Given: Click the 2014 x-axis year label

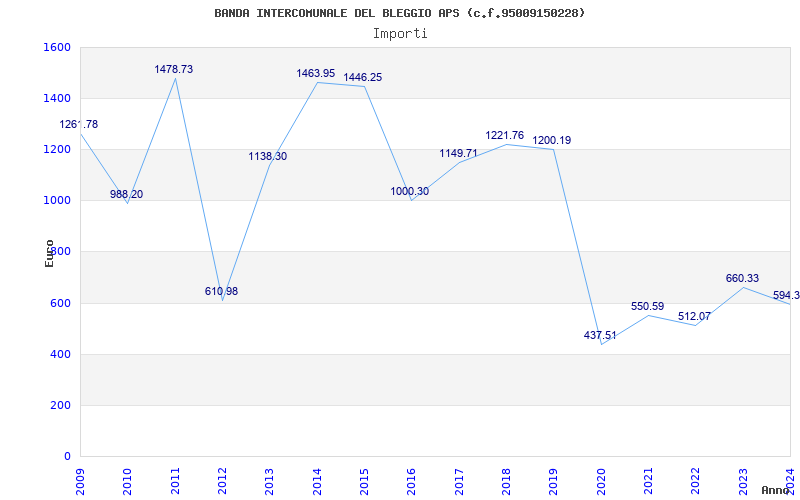Looking at the screenshot, I should click(317, 482).
